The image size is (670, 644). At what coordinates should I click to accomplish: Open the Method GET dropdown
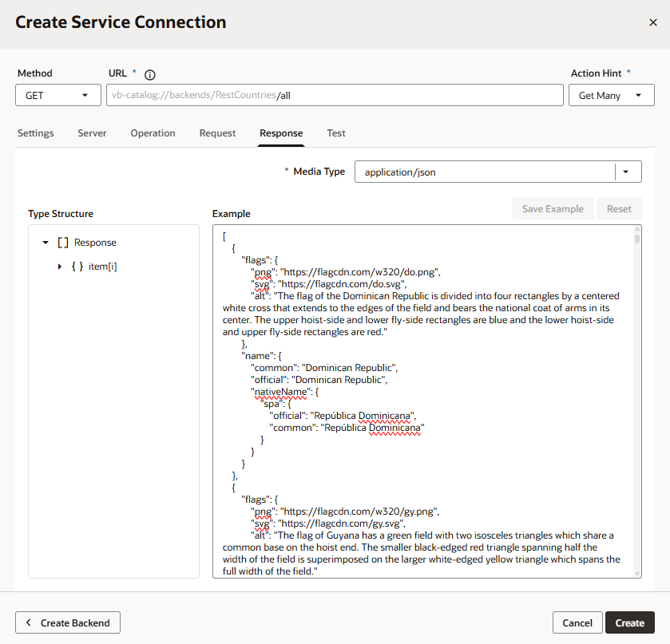(x=58, y=95)
